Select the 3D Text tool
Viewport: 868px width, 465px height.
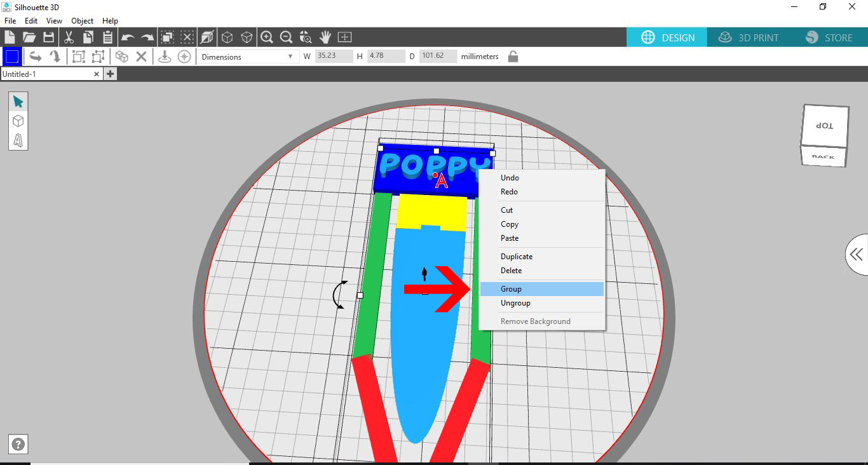tap(18, 140)
